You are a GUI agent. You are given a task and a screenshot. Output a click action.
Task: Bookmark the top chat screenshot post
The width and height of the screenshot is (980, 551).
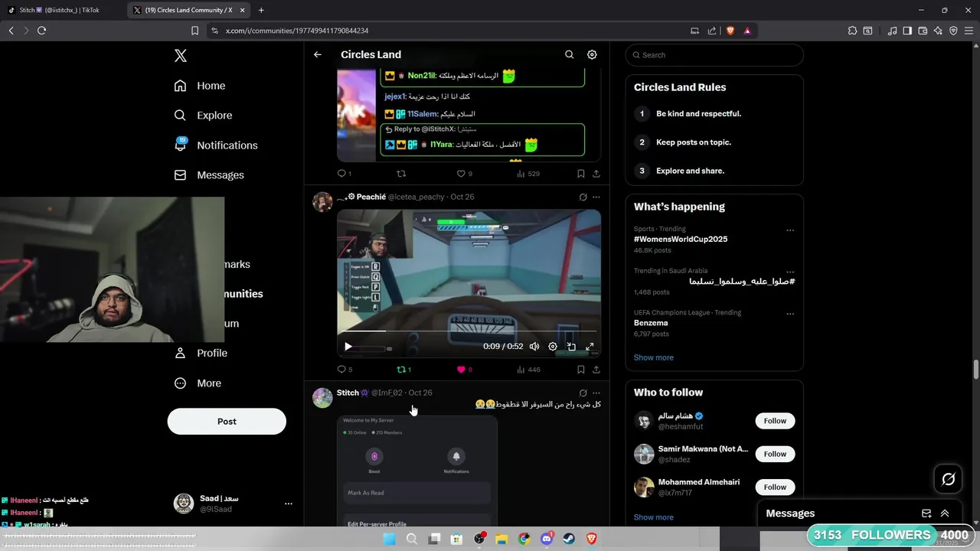click(x=581, y=174)
